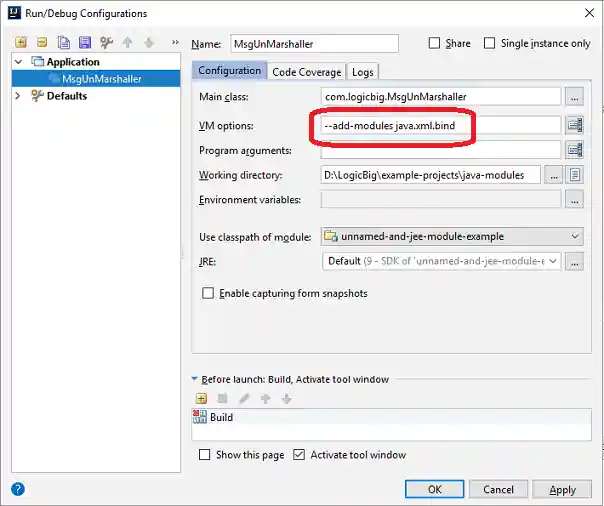
Task: Move configuration down in the list
Action: pyautogui.click(x=149, y=42)
